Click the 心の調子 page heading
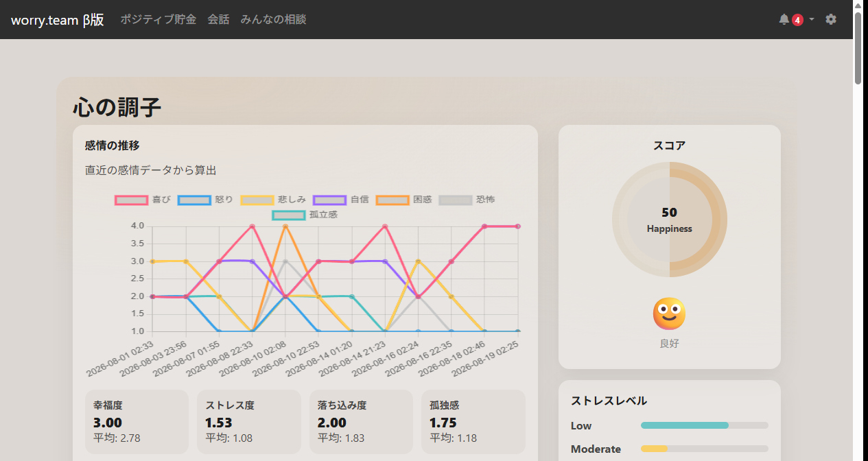This screenshot has height=461, width=868. tap(117, 108)
